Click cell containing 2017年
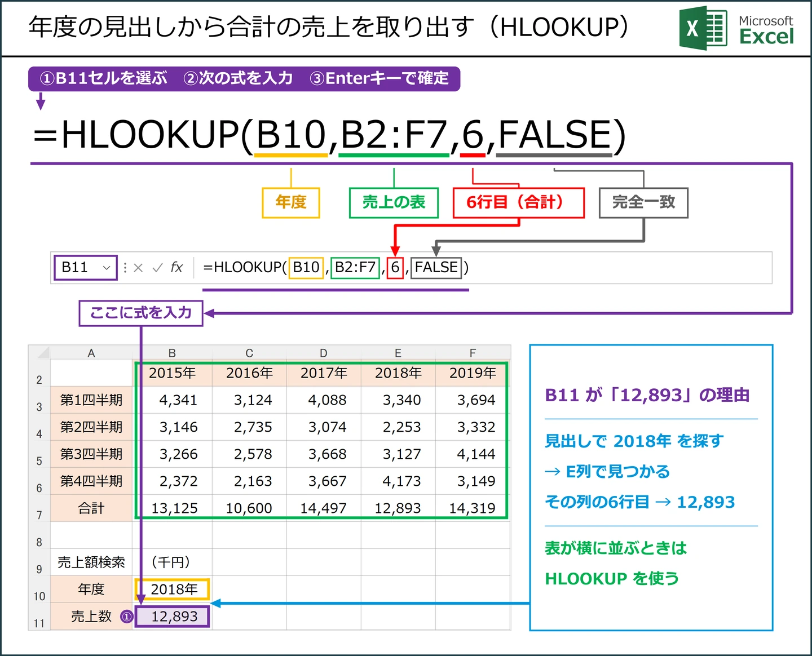Image resolution: width=812 pixels, height=656 pixels. [324, 373]
